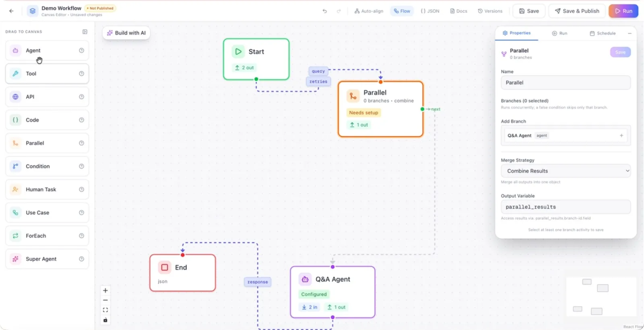Switch to the Run tab
The width and height of the screenshot is (644, 330).
[559, 33]
